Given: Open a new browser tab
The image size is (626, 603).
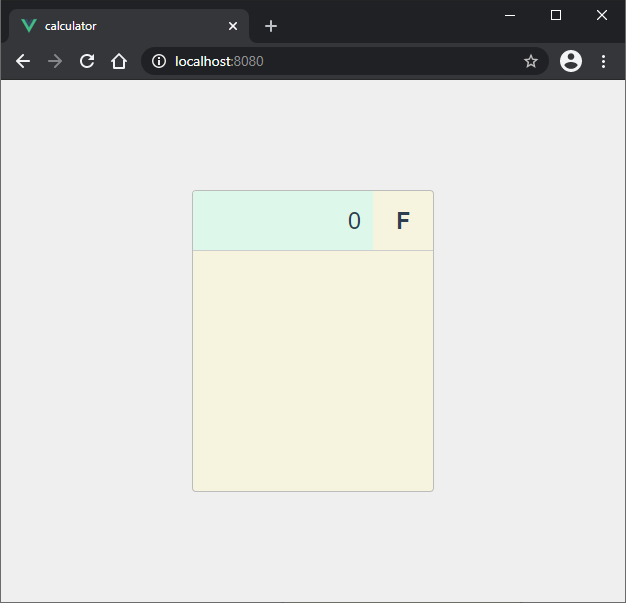Looking at the screenshot, I should coord(271,26).
